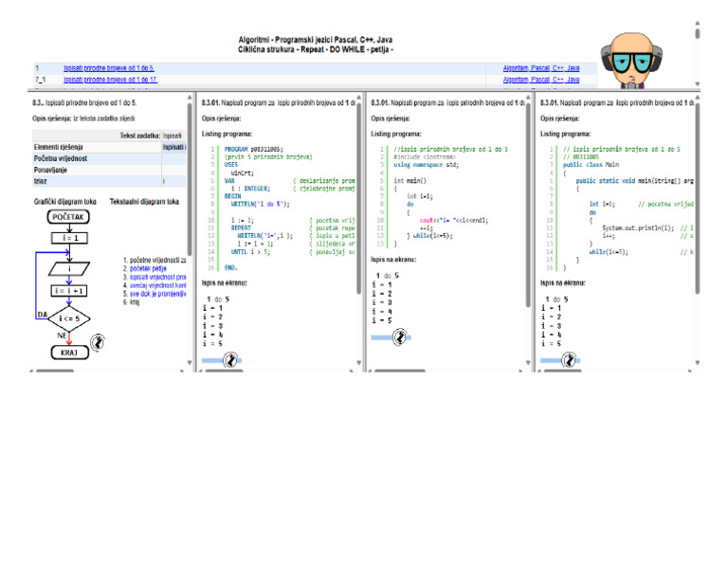This screenshot has height=563, width=728.
Task: Click the round logo icon below the C++ output
Action: tap(400, 337)
